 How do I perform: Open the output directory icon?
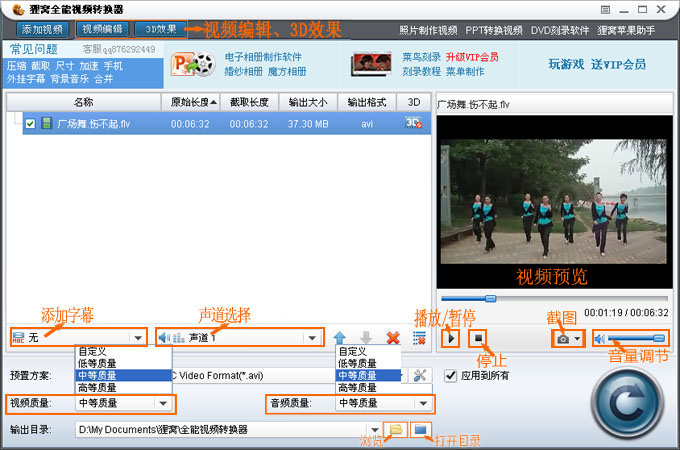tap(421, 430)
